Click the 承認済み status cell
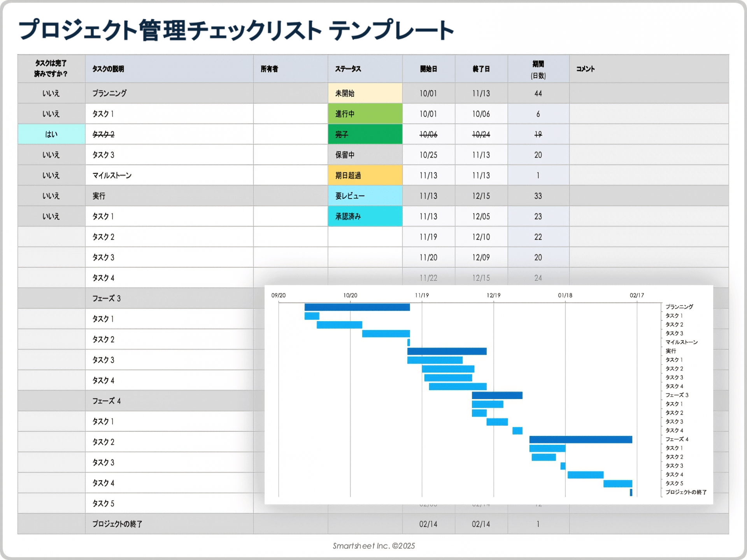Image resolution: width=747 pixels, height=560 pixels. coord(365,216)
